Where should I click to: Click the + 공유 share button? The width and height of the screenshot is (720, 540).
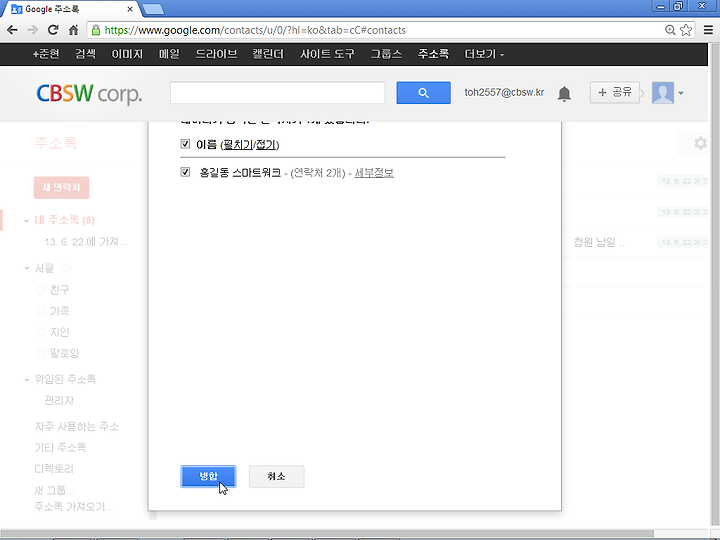click(x=615, y=93)
